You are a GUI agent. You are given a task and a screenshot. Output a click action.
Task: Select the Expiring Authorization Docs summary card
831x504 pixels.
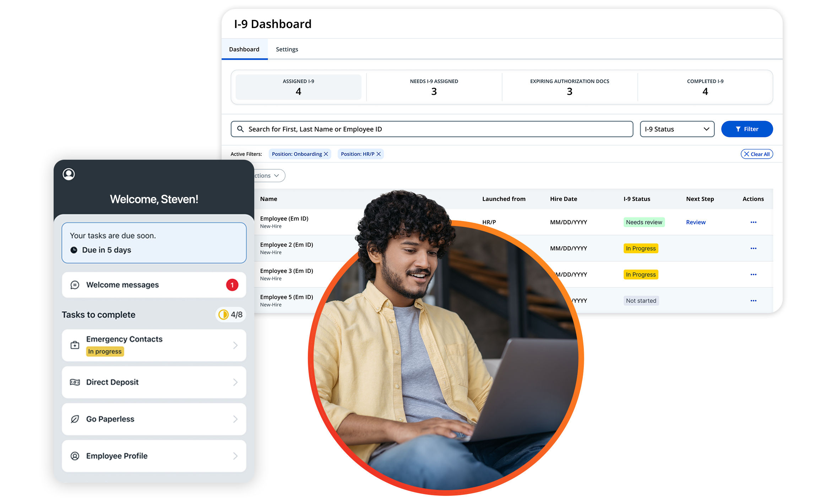(570, 87)
